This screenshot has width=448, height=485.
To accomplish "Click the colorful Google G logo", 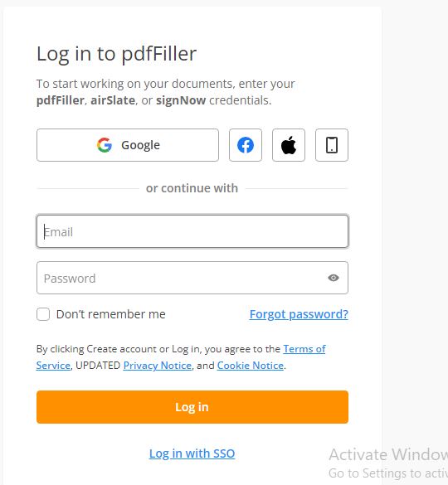I will click(x=105, y=145).
